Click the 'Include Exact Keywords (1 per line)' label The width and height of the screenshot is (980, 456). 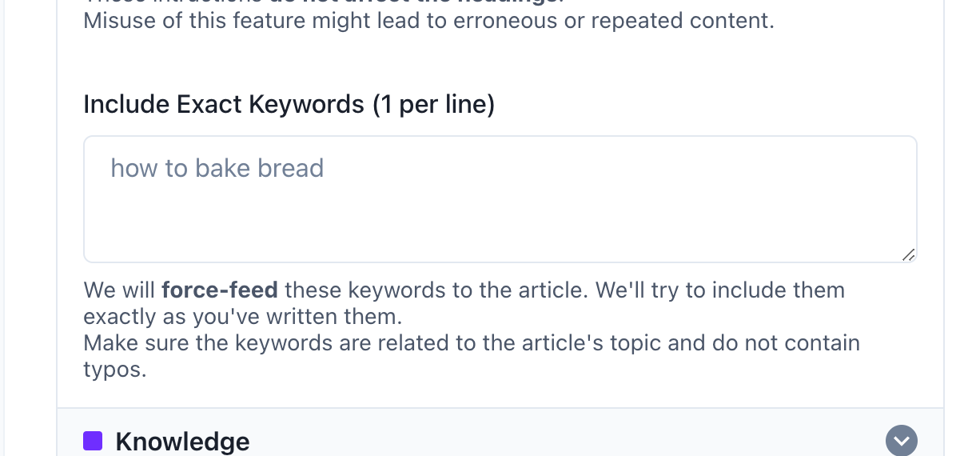(x=289, y=105)
